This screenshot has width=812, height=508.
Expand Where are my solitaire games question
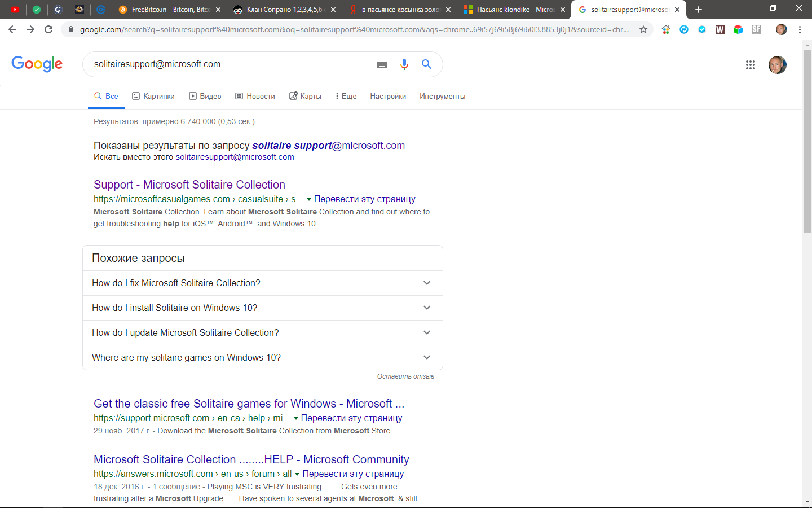pos(263,357)
